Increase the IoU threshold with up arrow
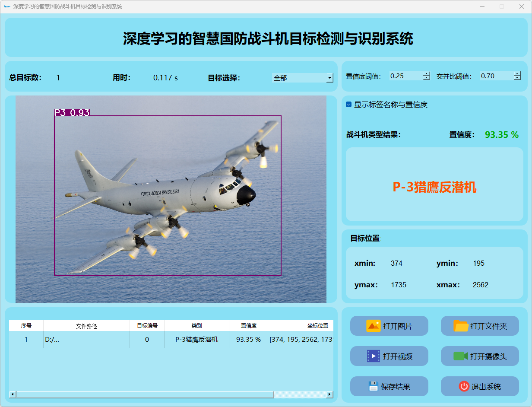 tap(517, 73)
